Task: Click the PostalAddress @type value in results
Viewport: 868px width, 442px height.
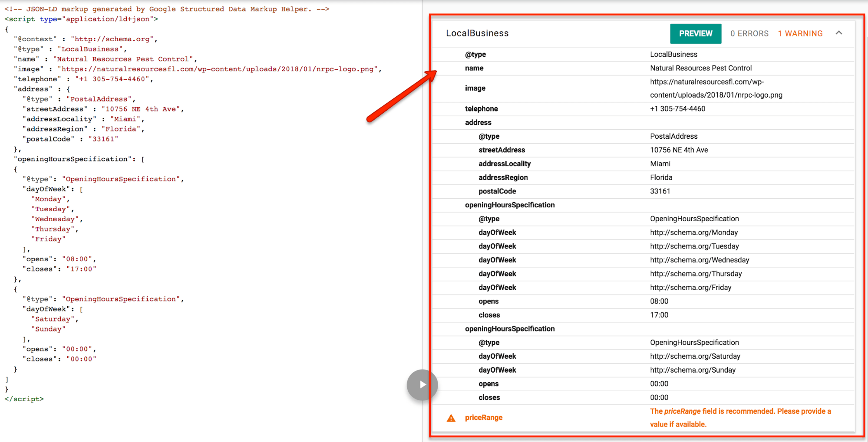Action: [x=673, y=136]
